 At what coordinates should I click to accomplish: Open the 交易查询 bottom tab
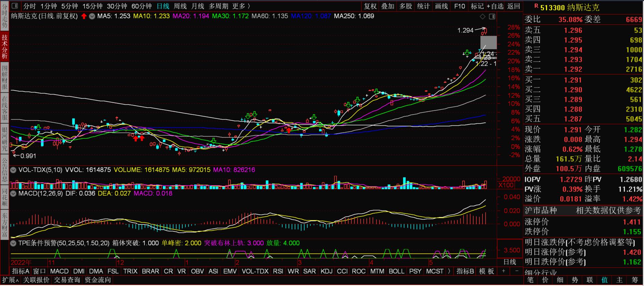pyautogui.click(x=67, y=280)
